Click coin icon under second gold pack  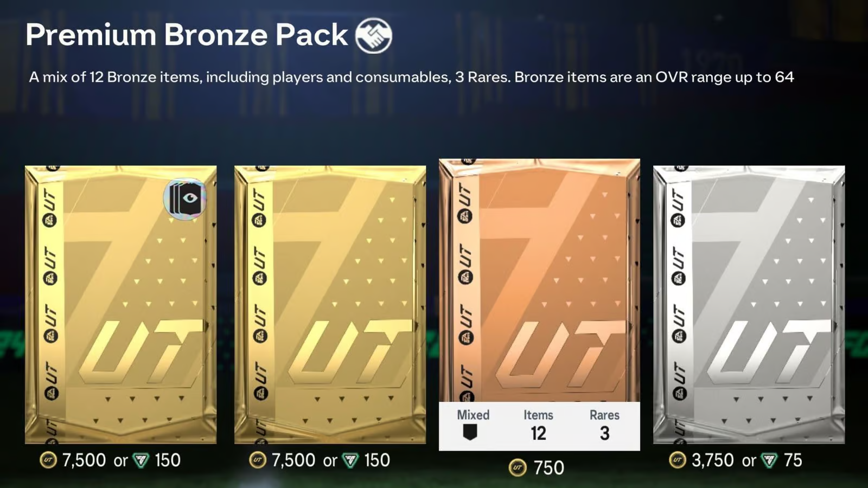257,460
